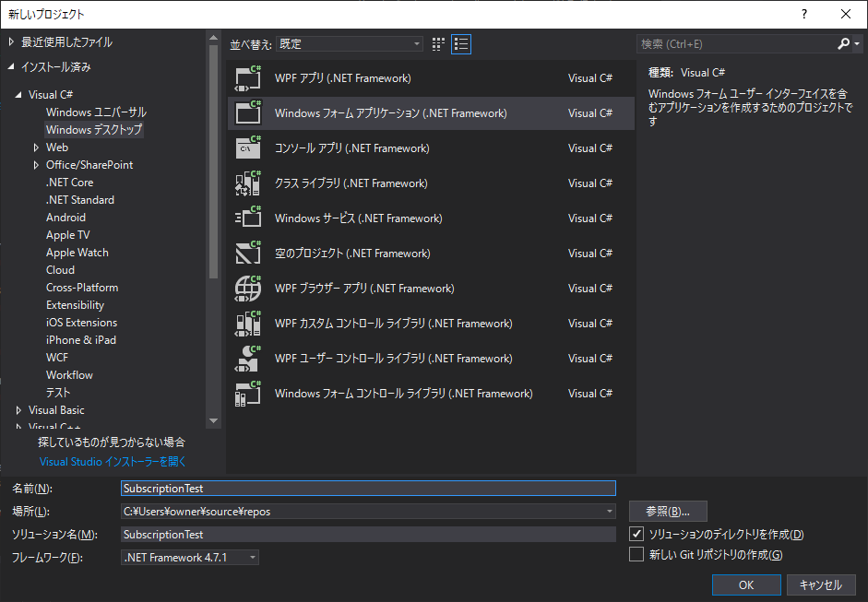This screenshot has height=602, width=868.
Task: Select テスト category
Action: pos(58,393)
